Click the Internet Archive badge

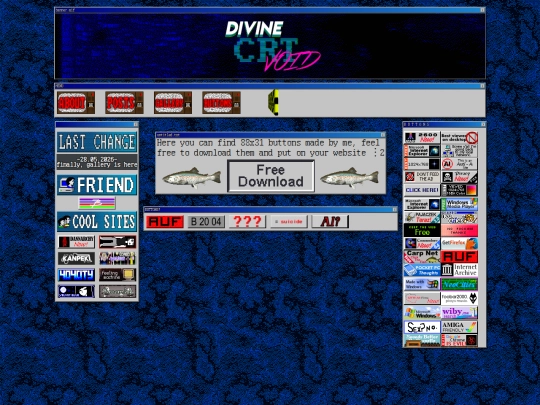459,270
